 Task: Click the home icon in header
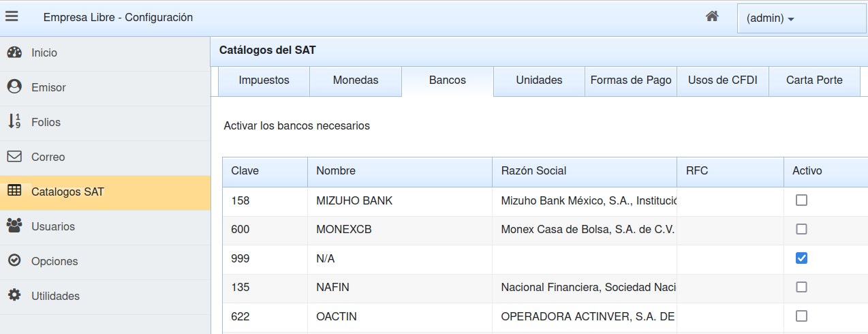click(x=712, y=16)
